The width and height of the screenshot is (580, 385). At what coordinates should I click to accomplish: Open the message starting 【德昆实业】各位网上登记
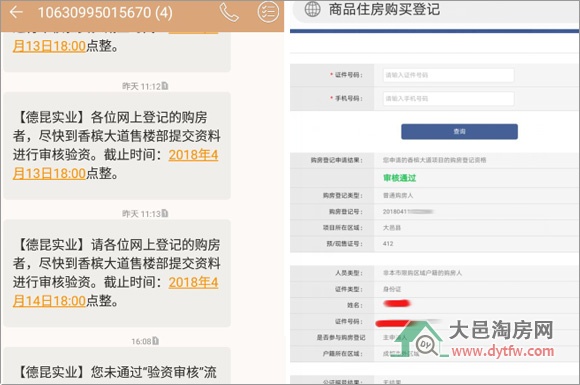[x=117, y=146]
